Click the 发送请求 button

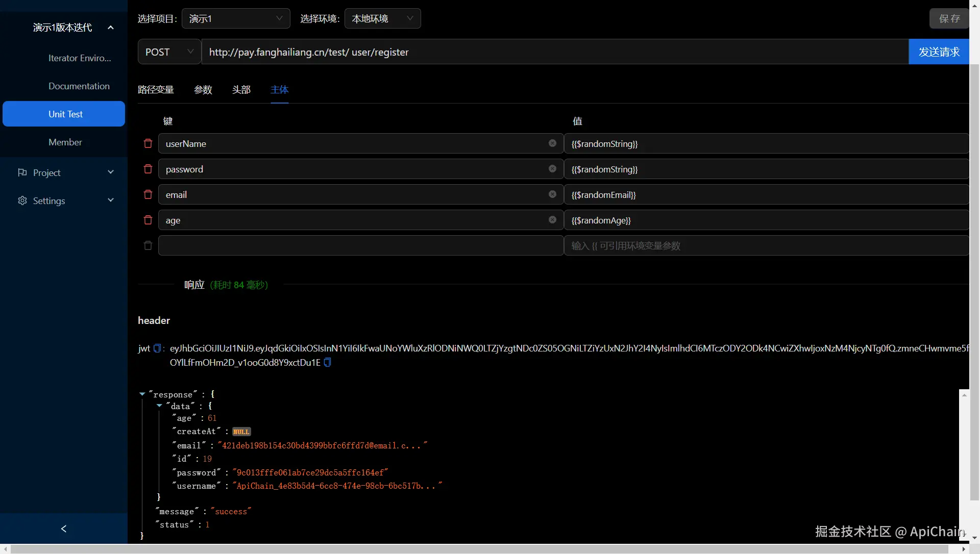click(x=939, y=52)
